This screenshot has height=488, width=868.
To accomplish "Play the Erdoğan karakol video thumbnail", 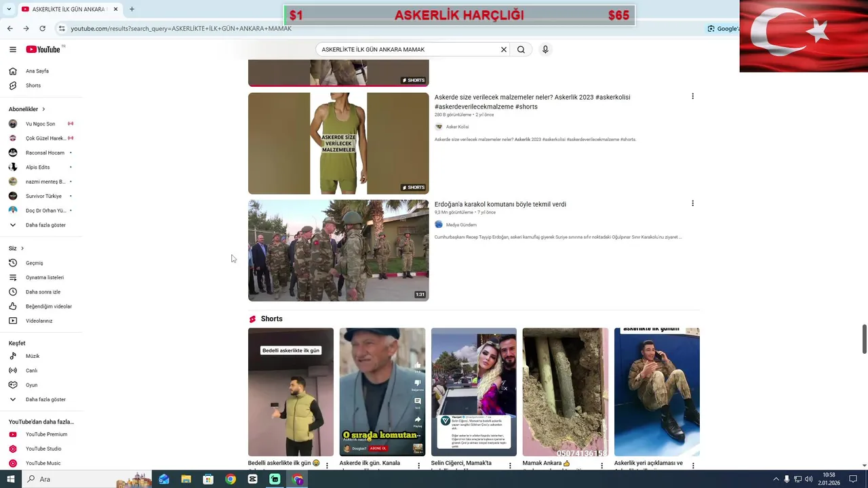I will [x=338, y=250].
